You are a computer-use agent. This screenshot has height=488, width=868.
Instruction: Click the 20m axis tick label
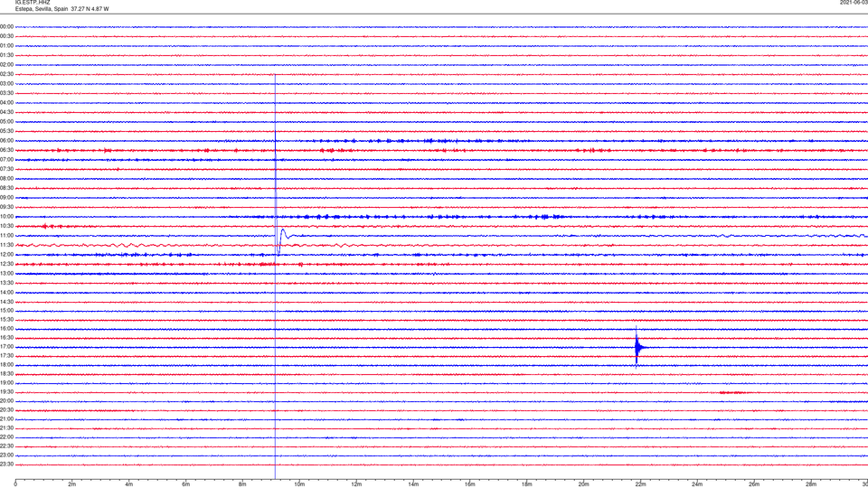(583, 484)
